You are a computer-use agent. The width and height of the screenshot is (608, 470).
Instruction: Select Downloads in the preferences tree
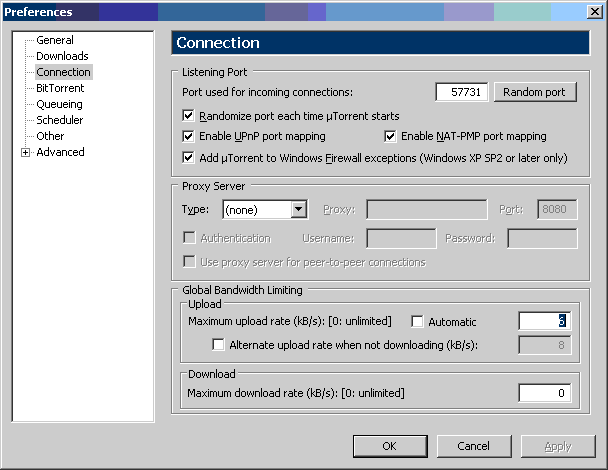(x=62, y=56)
